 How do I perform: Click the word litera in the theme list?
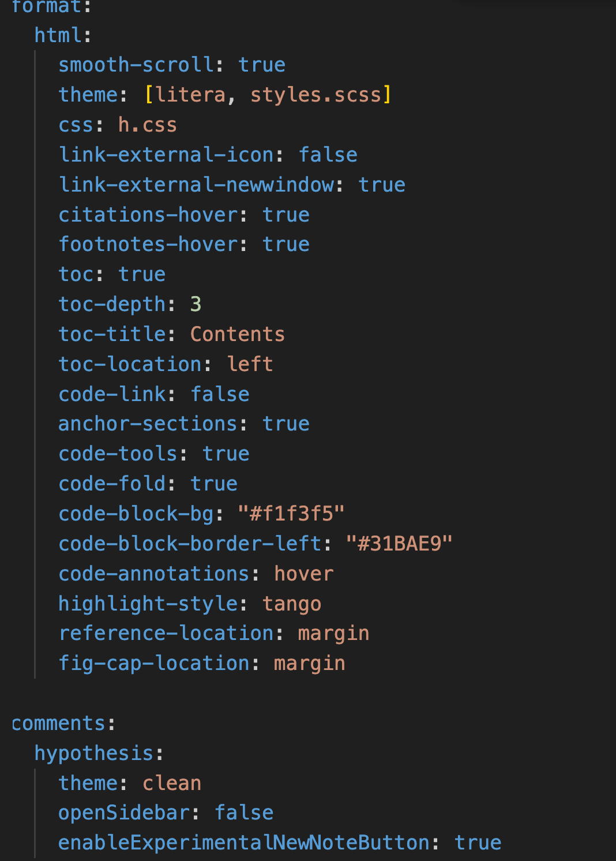tap(190, 95)
